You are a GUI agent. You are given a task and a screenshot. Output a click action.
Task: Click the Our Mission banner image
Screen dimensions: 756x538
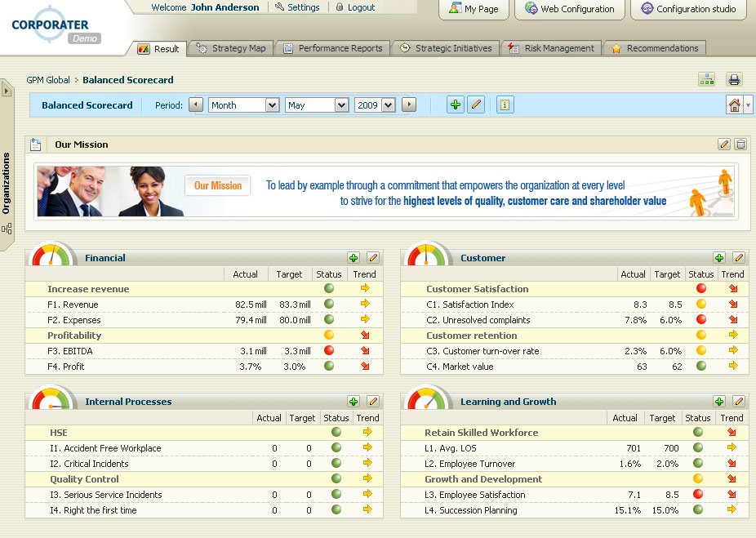pos(385,191)
